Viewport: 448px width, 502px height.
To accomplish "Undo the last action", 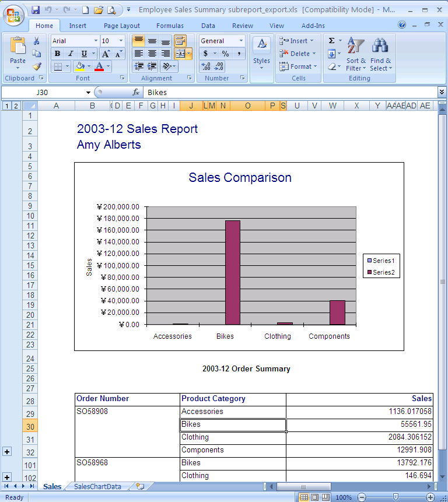I will pos(48,10).
